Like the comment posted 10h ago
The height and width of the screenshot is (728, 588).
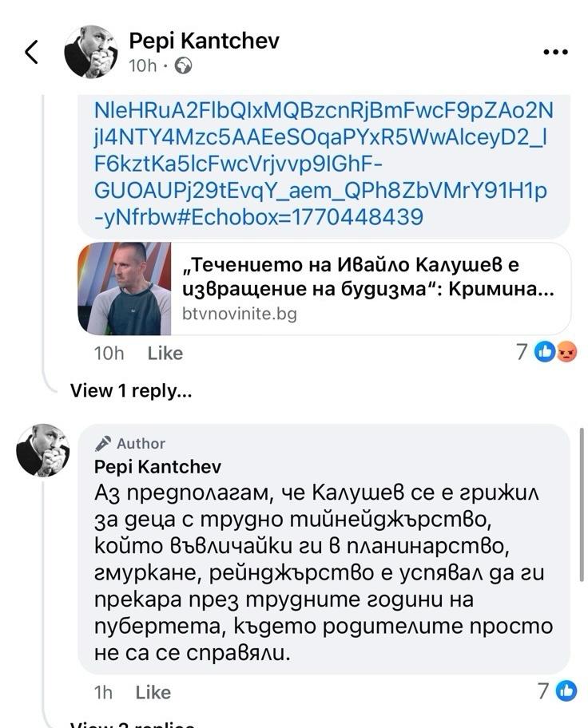tap(165, 353)
